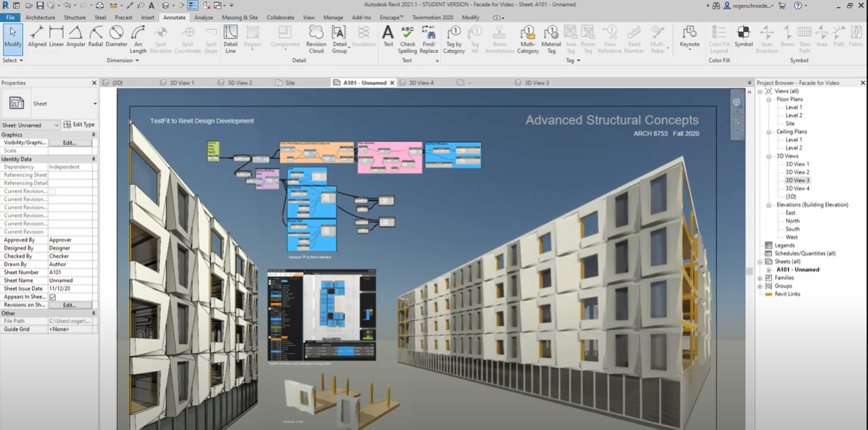Open the Revision Cloud tool
This screenshot has height=430, width=868.
click(316, 37)
